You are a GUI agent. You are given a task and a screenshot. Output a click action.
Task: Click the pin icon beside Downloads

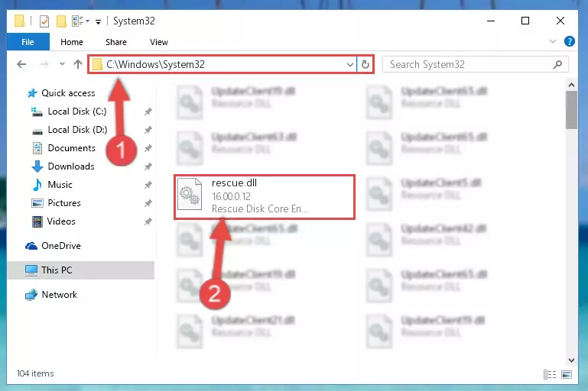[148, 166]
